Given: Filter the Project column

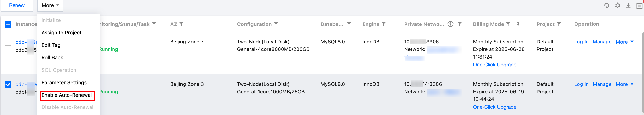Looking at the screenshot, I should click(559, 24).
